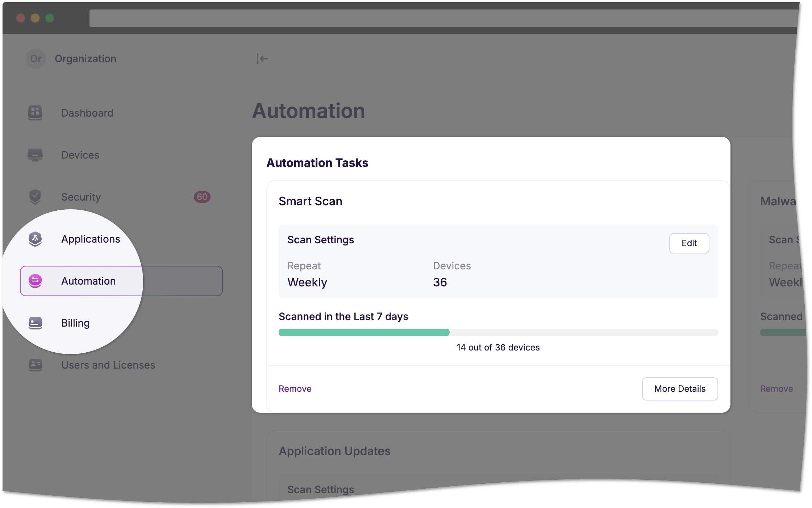Click the Automation sliders icon
Screen dimensions: 812x508
[35, 281]
